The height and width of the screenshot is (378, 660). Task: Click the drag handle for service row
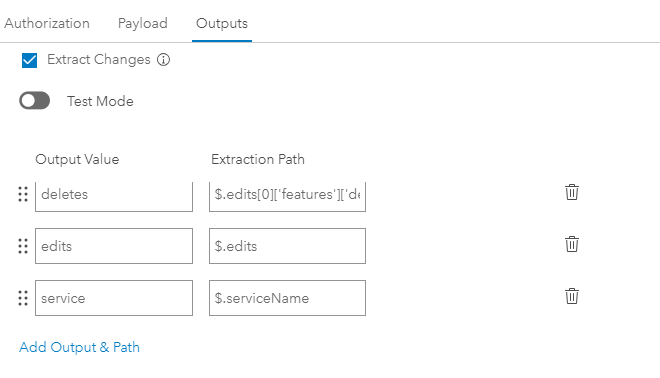coord(23,298)
